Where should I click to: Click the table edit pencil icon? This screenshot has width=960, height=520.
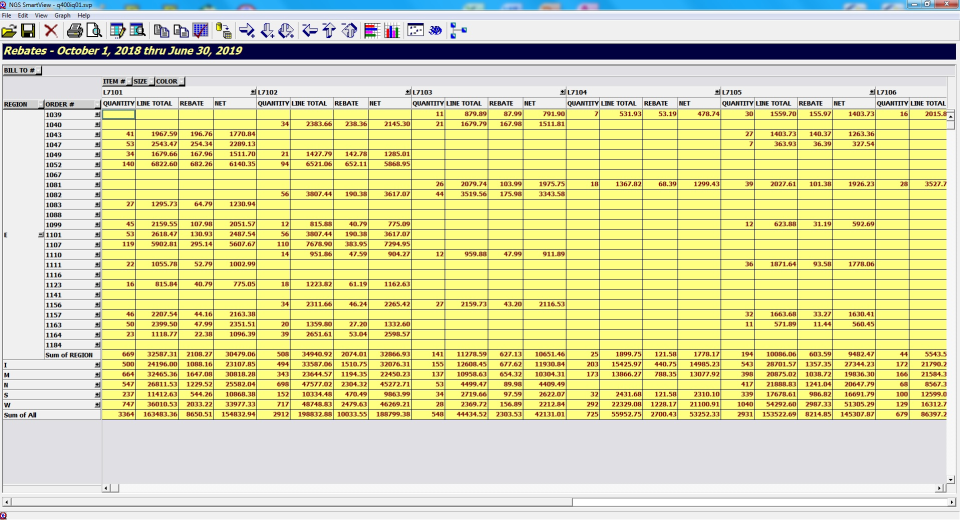[118, 31]
